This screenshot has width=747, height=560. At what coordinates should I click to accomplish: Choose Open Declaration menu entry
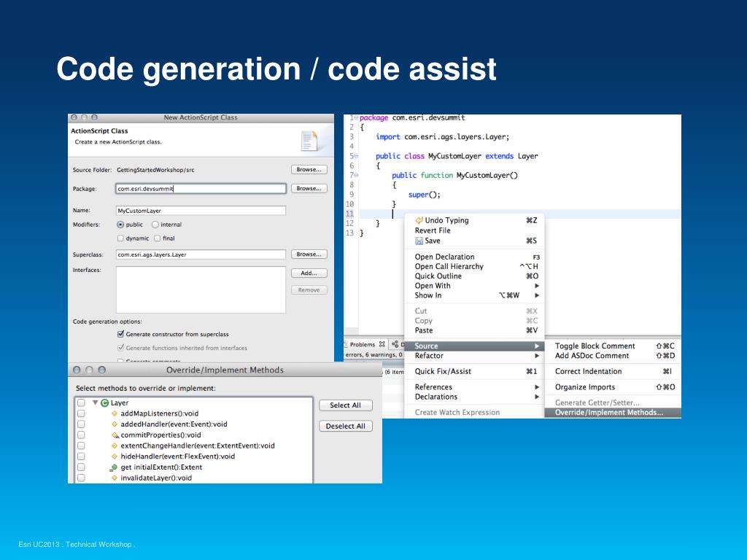474,257
